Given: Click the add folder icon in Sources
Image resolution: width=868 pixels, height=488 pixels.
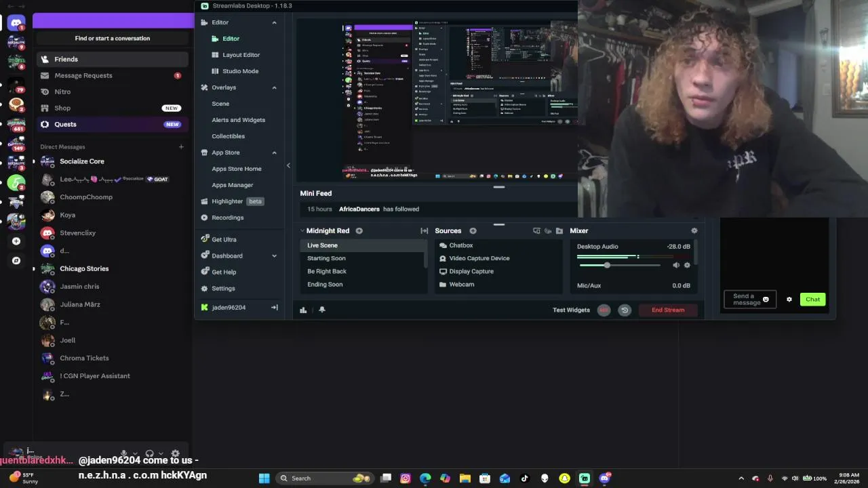Looking at the screenshot, I should (x=559, y=230).
